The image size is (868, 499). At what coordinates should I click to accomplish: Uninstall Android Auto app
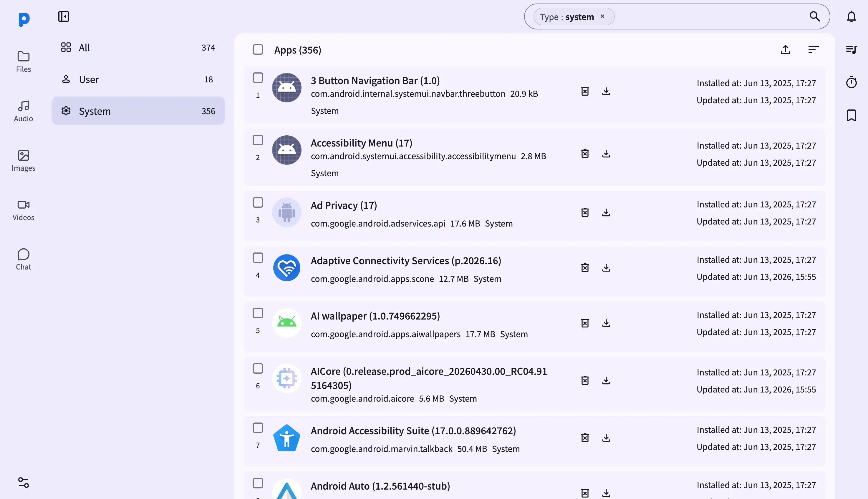click(x=585, y=493)
